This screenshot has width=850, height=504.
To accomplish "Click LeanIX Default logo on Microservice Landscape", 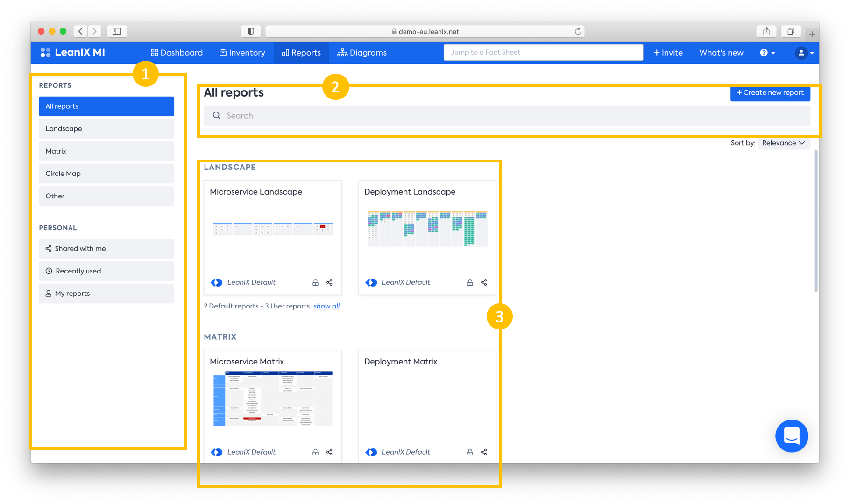I will [x=217, y=282].
